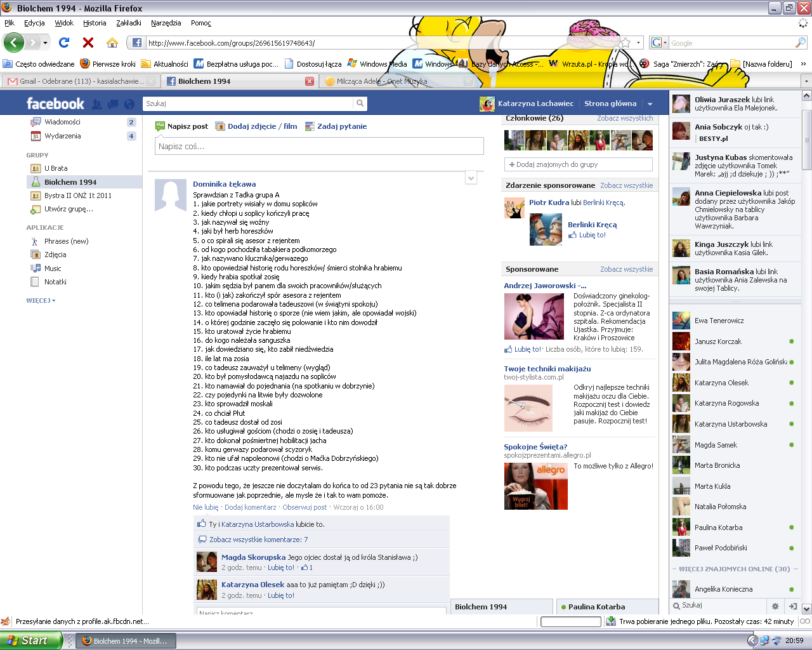This screenshot has width=812, height=650.
Task: Expand post options arrow on Dominika's post
Action: (x=471, y=178)
